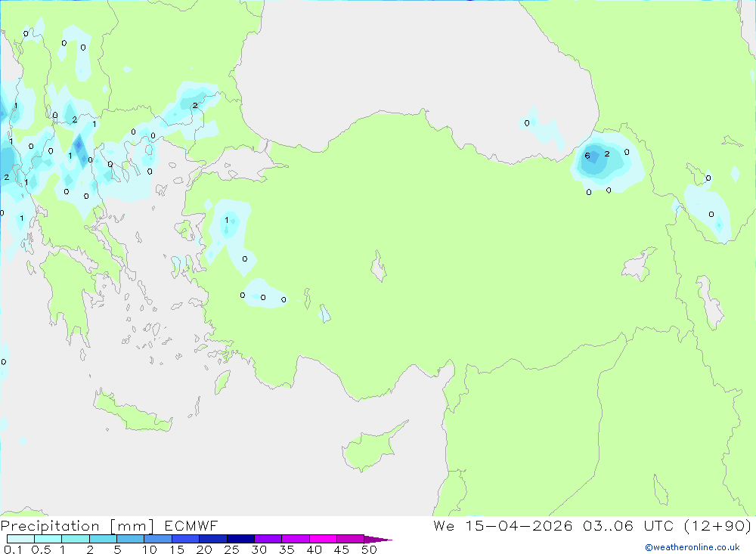Click the 10–15 mm blue legend swatch
This screenshot has width=756, height=554.
pyautogui.click(x=158, y=539)
